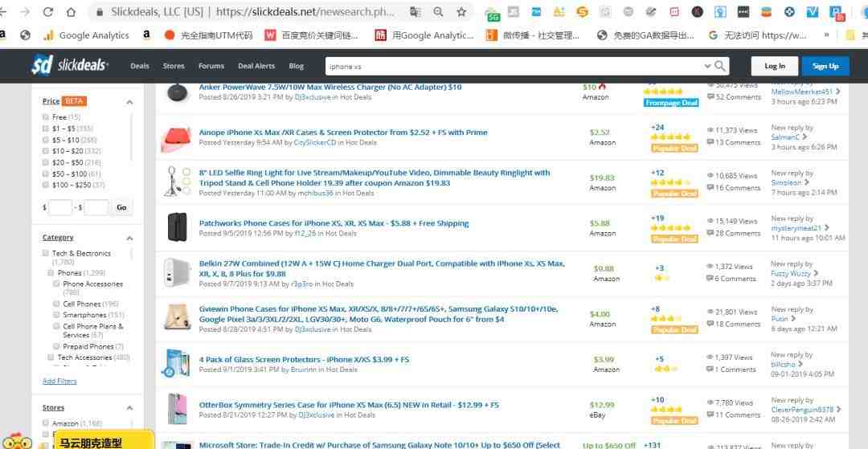868x449 pixels.
Task: Check the Tech & Electronics category
Action: 45,253
